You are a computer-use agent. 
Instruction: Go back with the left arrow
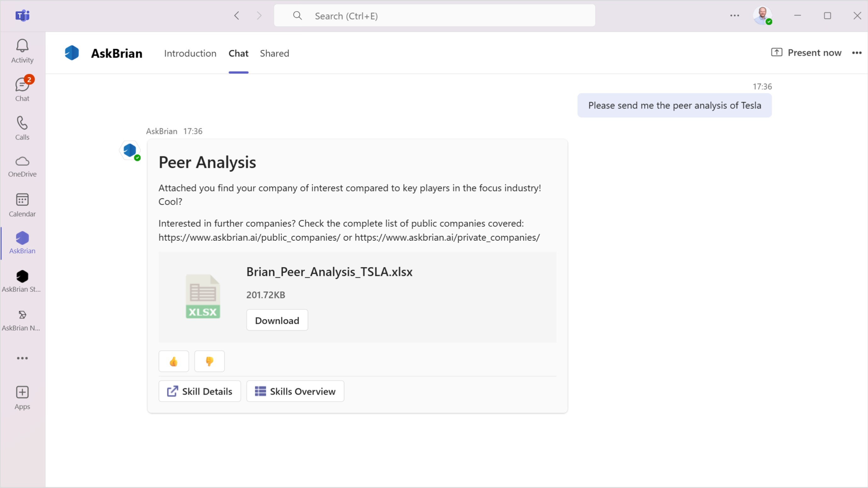(x=236, y=15)
